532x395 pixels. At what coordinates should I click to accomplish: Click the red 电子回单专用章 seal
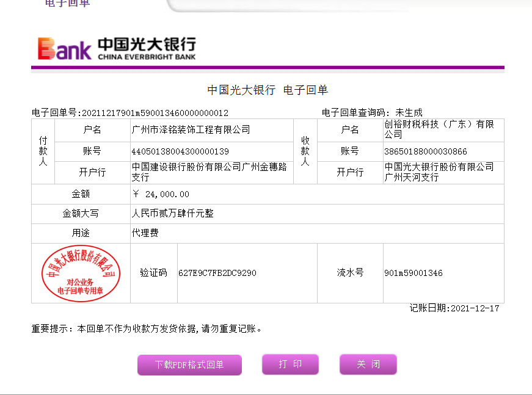(81, 274)
